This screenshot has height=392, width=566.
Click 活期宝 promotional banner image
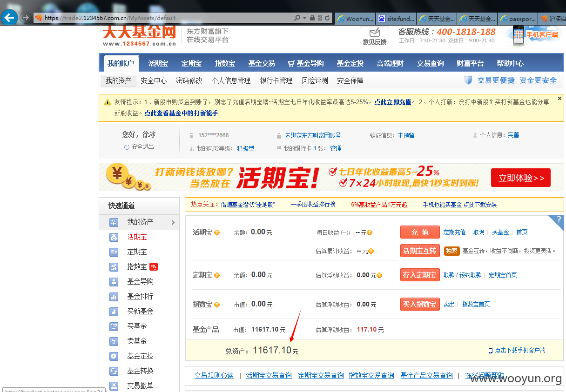pos(331,177)
